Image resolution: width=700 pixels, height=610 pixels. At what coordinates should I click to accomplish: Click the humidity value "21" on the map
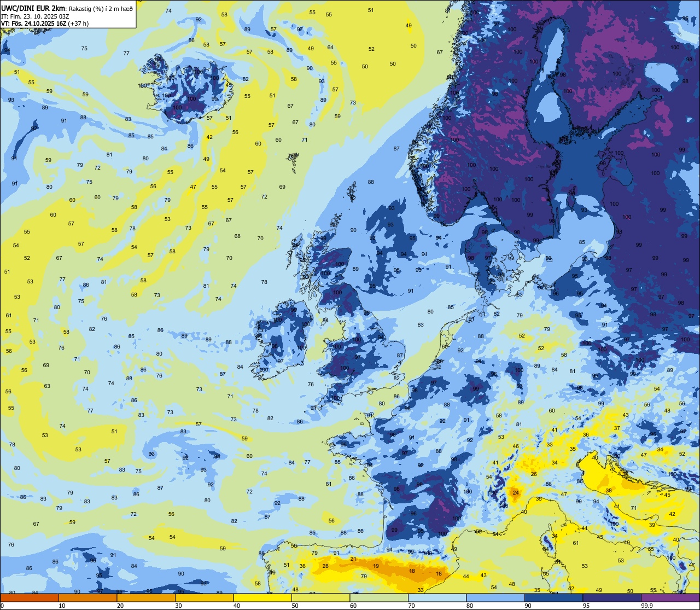click(353, 559)
